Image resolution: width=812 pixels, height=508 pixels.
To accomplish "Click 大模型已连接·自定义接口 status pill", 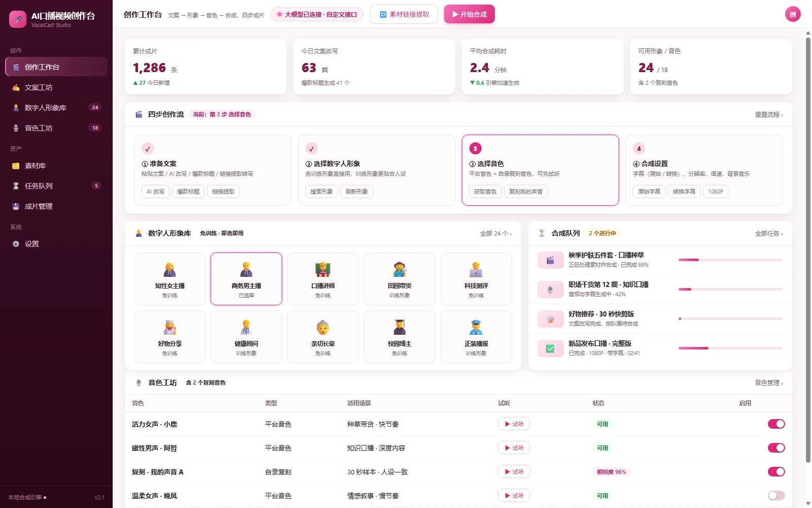I will (x=318, y=14).
